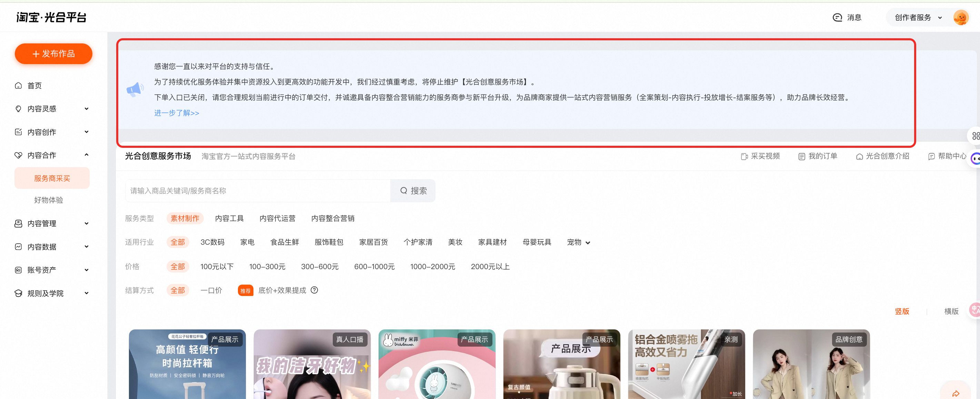Image resolution: width=980 pixels, height=399 pixels.
Task: Click the user avatar in top bar
Action: pyautogui.click(x=961, y=18)
